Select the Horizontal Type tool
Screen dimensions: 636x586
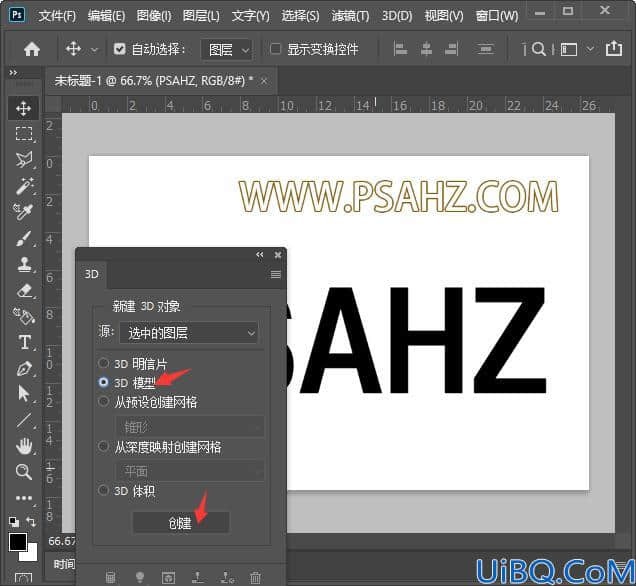[x=24, y=343]
